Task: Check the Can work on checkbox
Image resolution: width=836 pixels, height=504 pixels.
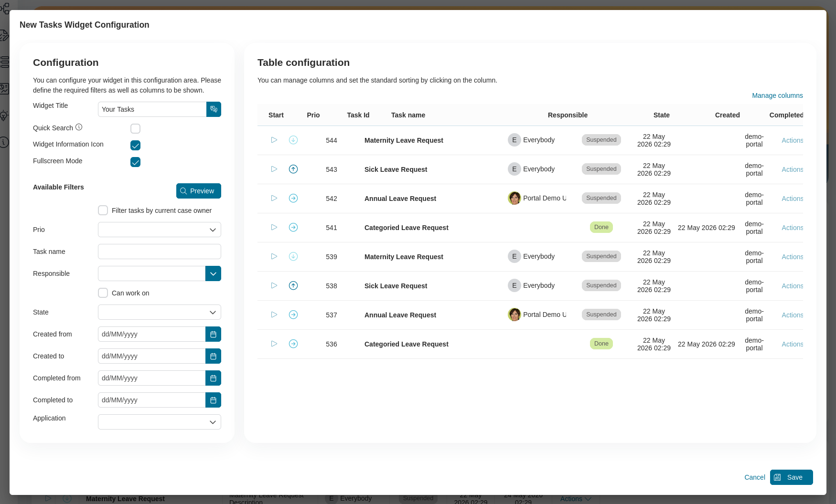Action: pyautogui.click(x=103, y=293)
